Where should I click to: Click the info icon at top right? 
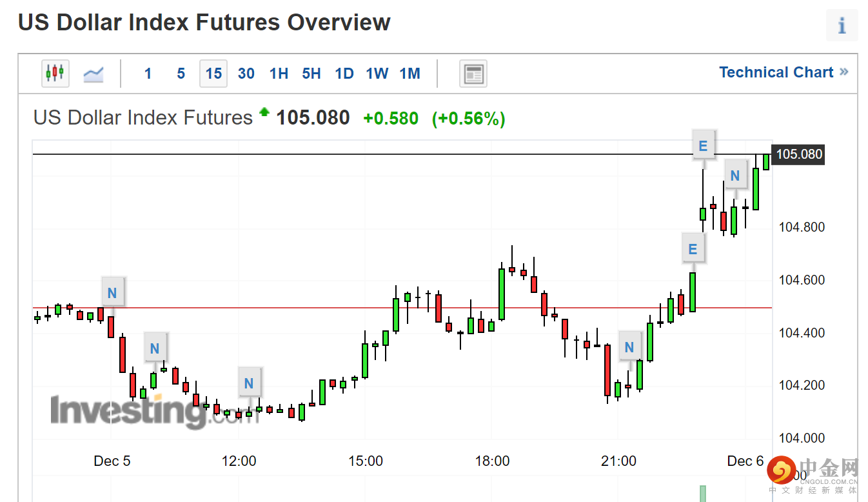click(x=842, y=26)
